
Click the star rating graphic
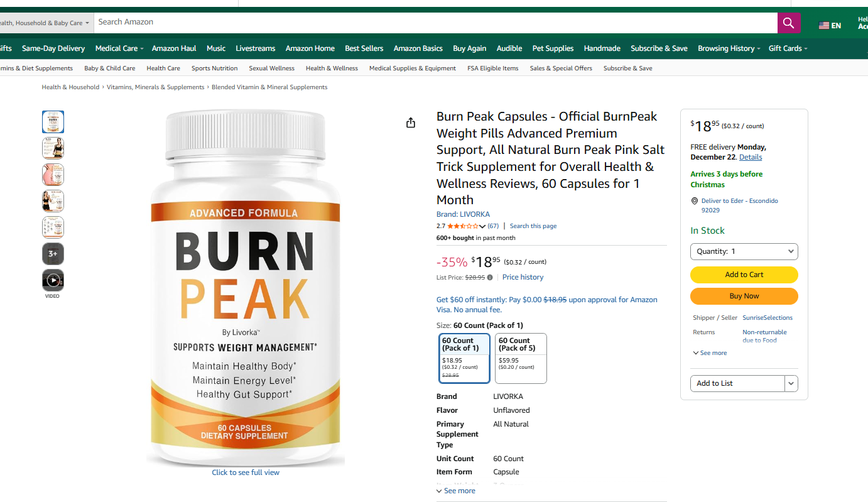[x=462, y=226]
